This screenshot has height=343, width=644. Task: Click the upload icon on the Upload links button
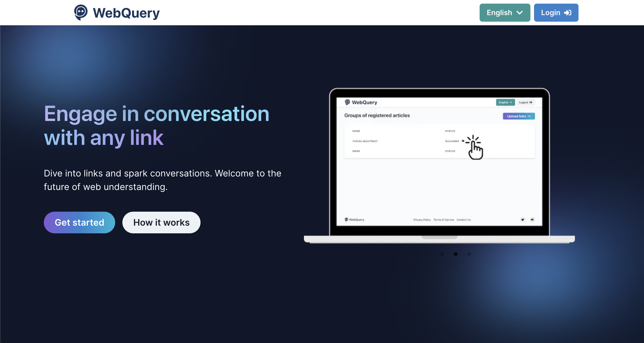(x=529, y=116)
